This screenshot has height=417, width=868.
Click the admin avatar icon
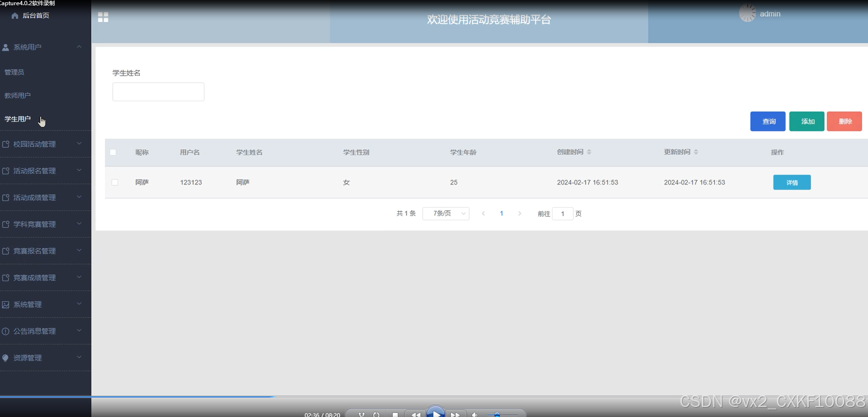(x=747, y=13)
